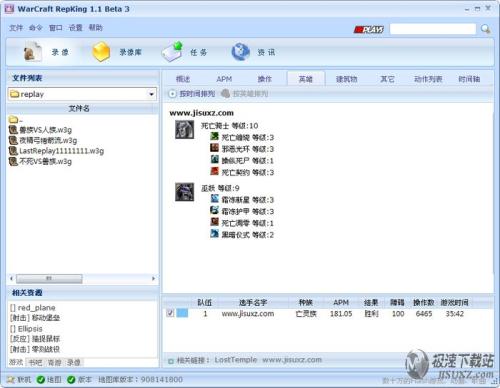Switch to the 概述 overview tab
The image size is (500, 388).
pos(183,79)
